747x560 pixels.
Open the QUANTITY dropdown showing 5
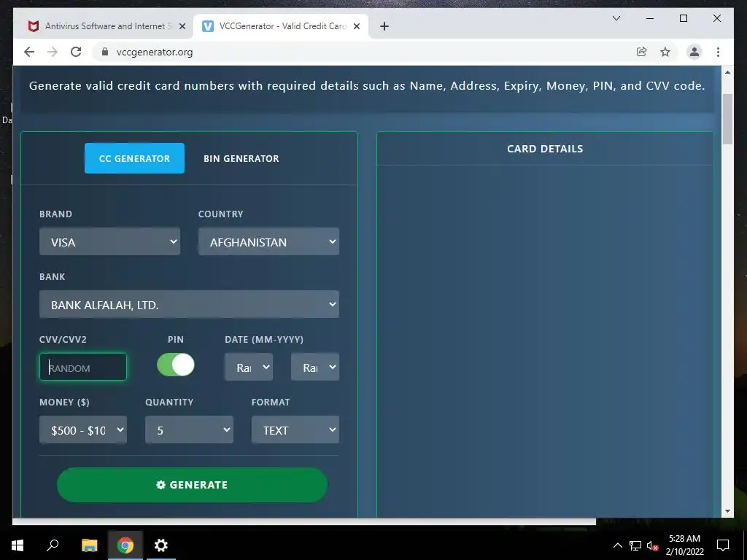189,430
